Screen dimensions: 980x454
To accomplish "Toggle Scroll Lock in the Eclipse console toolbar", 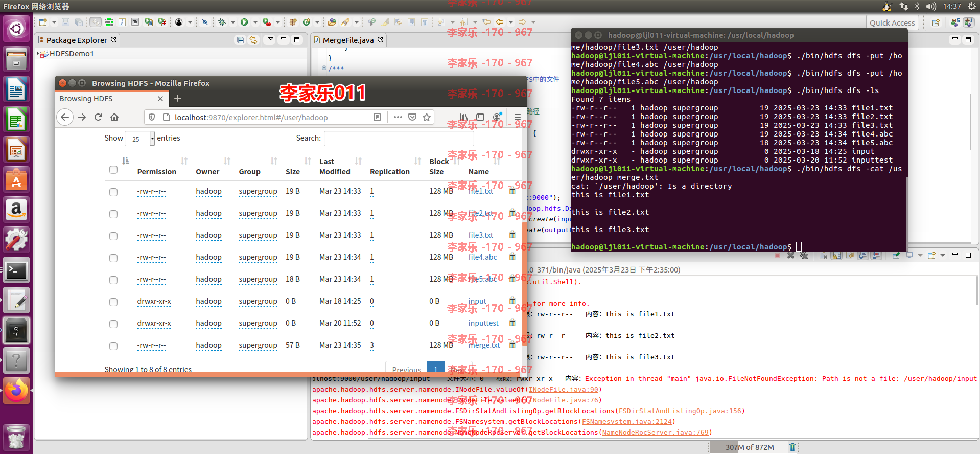I will 837,255.
